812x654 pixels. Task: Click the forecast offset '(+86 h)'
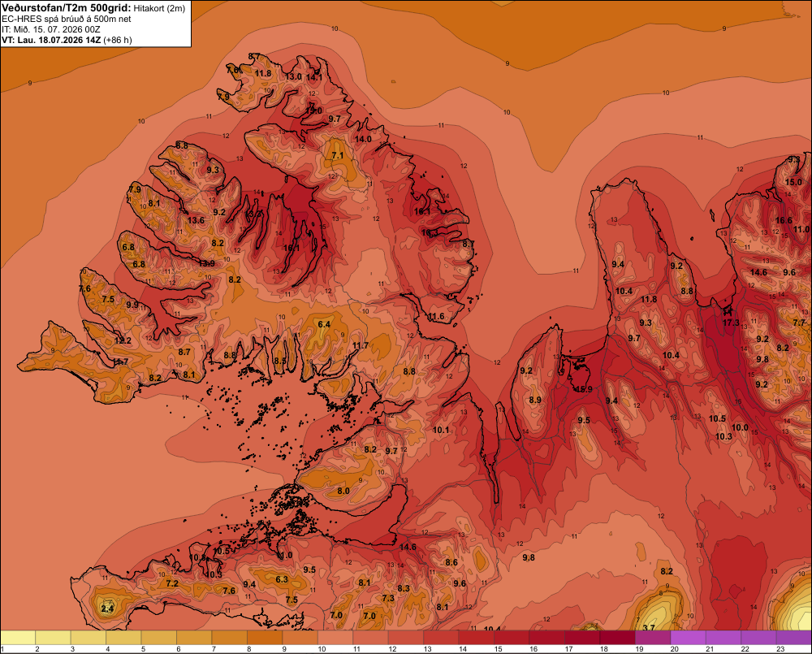pos(118,40)
